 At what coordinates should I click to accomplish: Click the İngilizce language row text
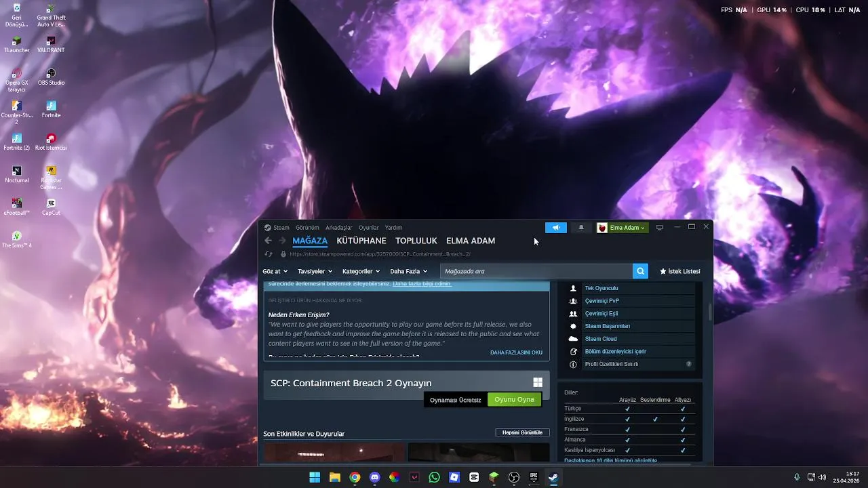[x=574, y=419]
